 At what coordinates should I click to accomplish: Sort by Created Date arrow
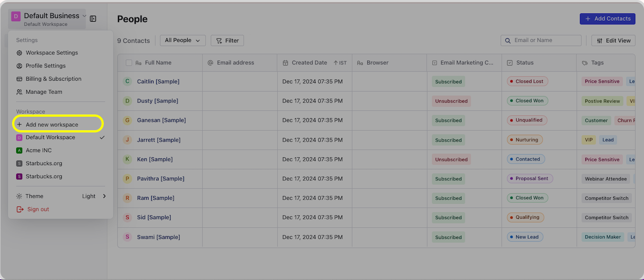(336, 63)
